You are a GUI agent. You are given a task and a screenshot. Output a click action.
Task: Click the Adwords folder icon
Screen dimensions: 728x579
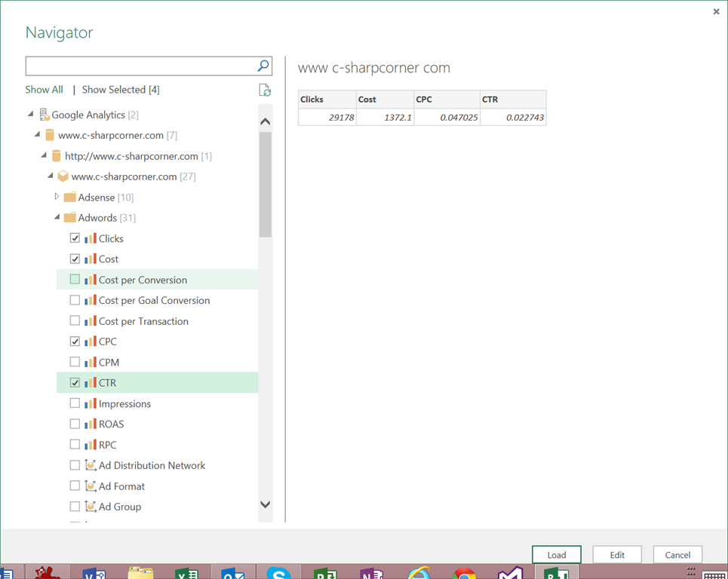pos(69,218)
